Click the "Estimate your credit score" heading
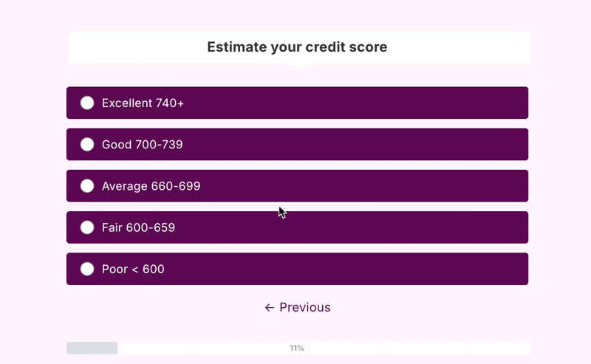 coord(297,47)
